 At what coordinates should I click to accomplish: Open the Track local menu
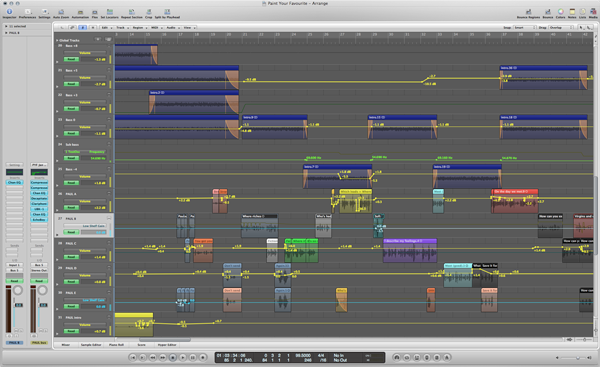pyautogui.click(x=122, y=28)
